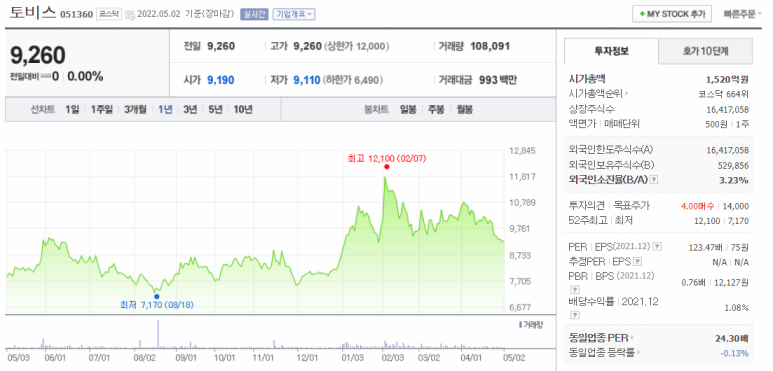Select the 1주일 line chart period
Viewport: 773px width, 371px height.
point(102,109)
